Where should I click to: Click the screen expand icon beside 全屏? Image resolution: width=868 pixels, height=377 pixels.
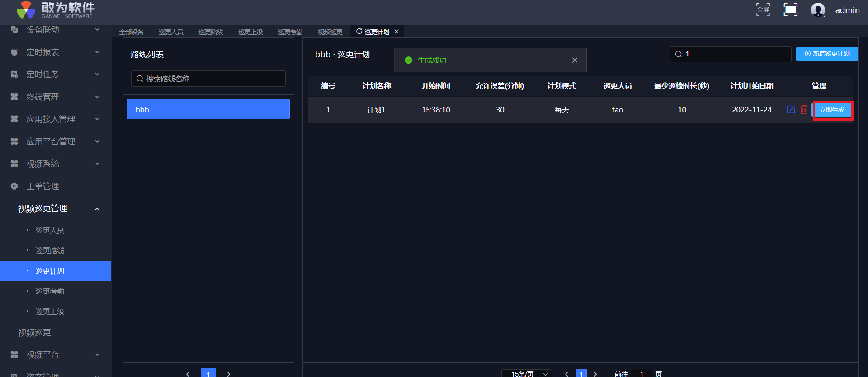point(790,9)
